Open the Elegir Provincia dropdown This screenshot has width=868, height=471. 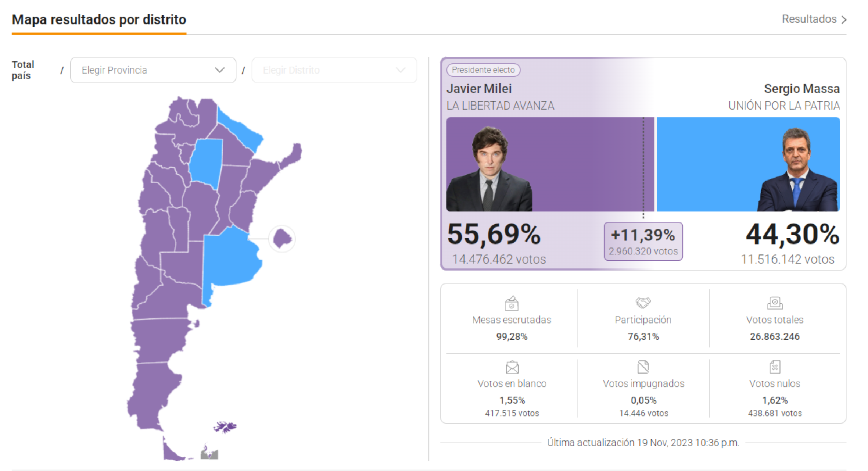pyautogui.click(x=153, y=70)
